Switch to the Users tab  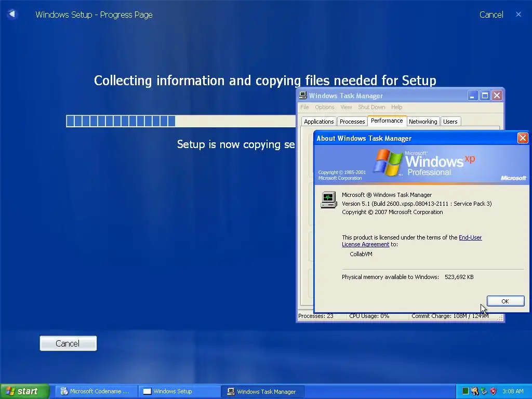click(x=450, y=122)
